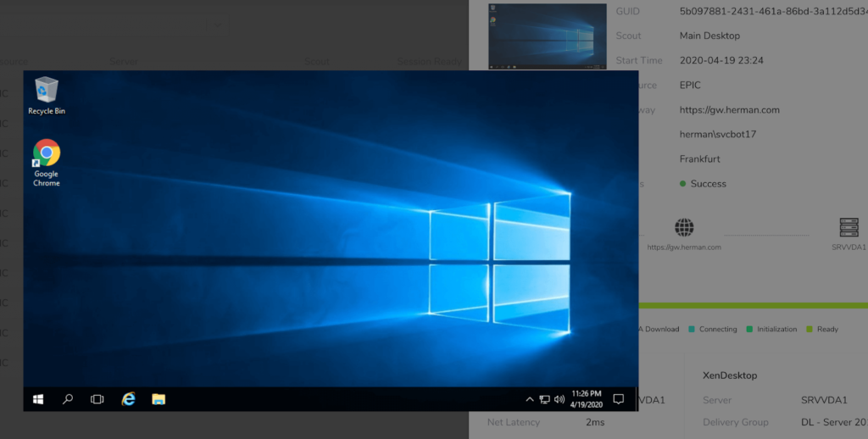Click the Session Ready column header
The height and width of the screenshot is (439, 868).
click(x=429, y=62)
